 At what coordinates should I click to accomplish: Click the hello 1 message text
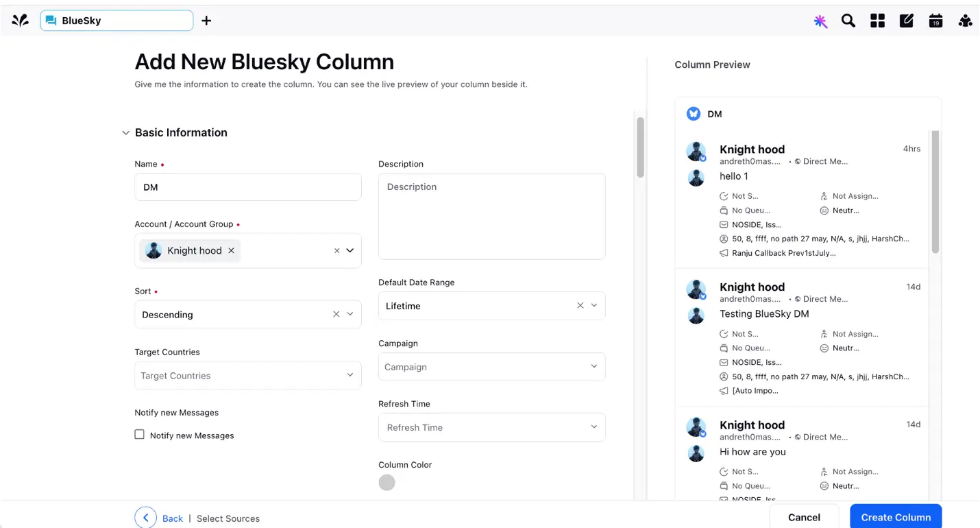[734, 176]
